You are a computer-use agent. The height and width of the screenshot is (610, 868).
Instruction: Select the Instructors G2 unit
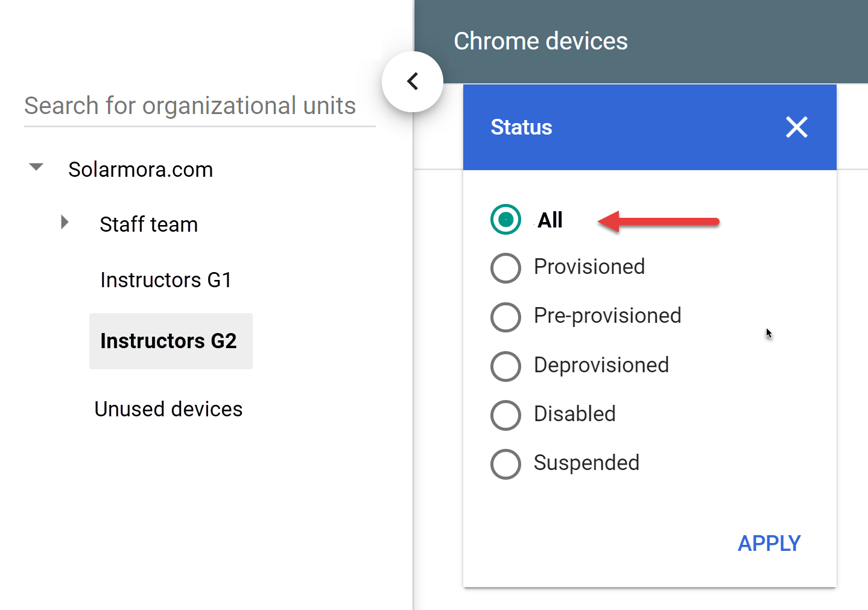171,341
